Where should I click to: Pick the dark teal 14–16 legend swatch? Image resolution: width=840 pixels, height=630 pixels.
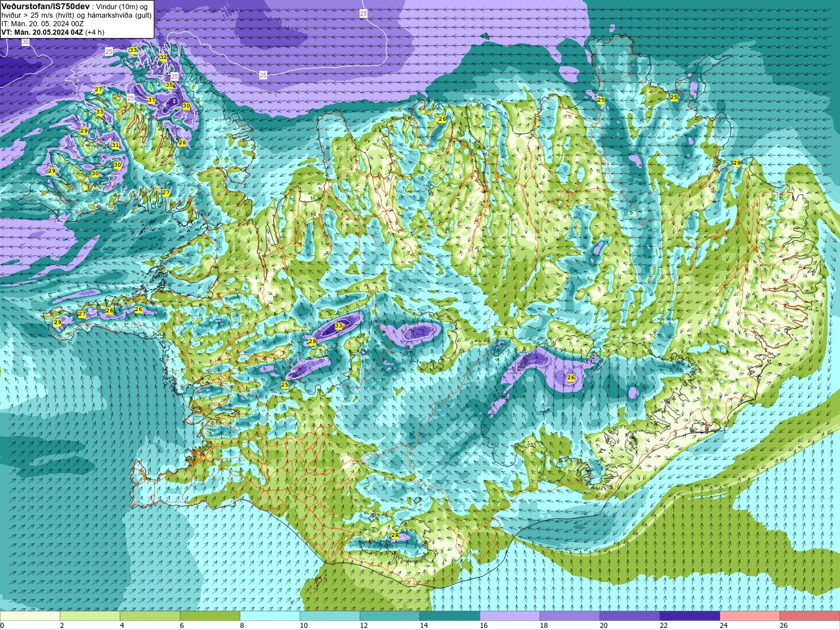pyautogui.click(x=450, y=616)
